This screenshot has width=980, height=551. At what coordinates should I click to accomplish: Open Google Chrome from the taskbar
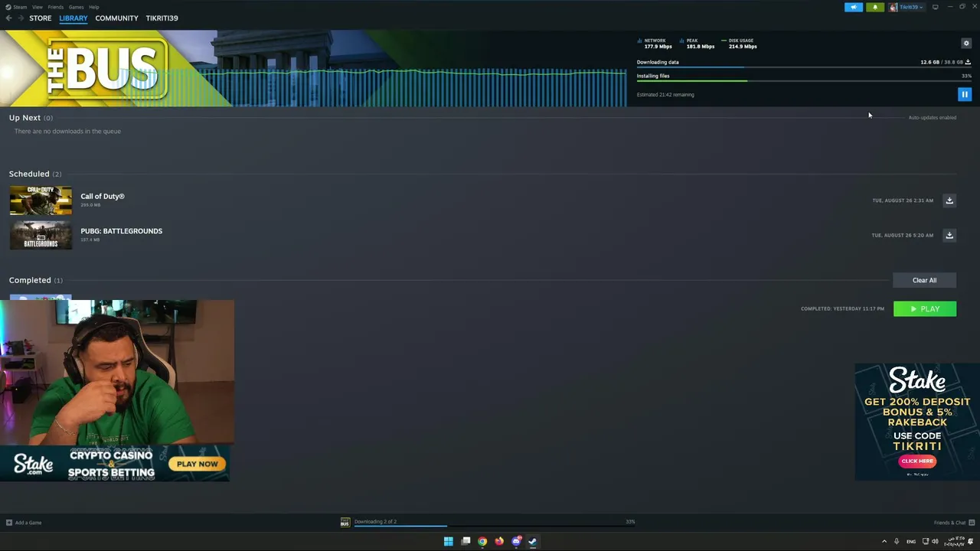click(x=482, y=541)
